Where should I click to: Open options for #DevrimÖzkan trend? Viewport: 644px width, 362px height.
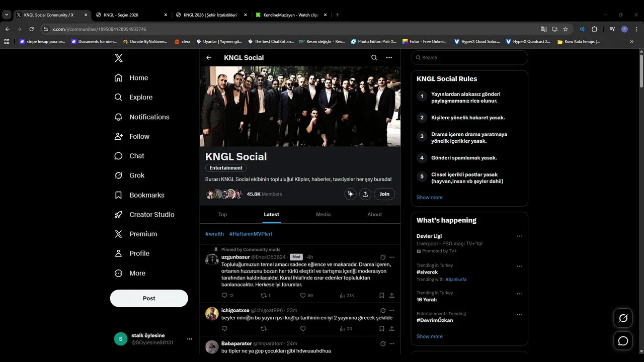519,315
